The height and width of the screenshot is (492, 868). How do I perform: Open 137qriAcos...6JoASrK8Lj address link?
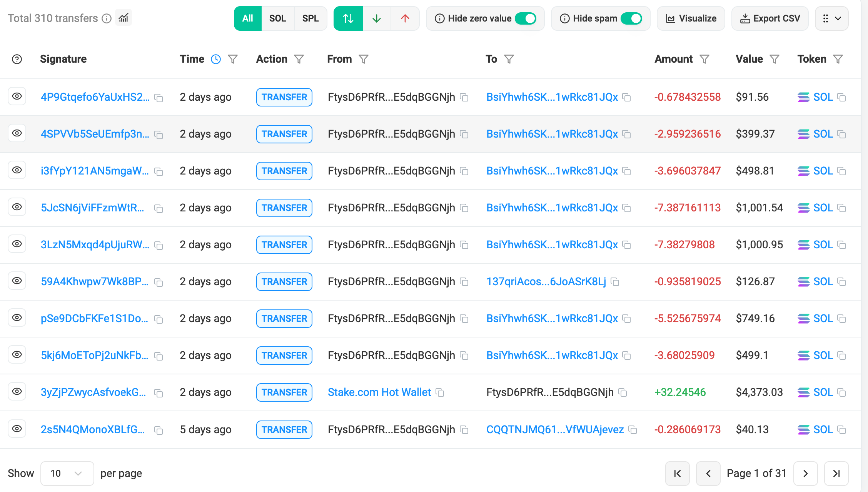point(546,281)
